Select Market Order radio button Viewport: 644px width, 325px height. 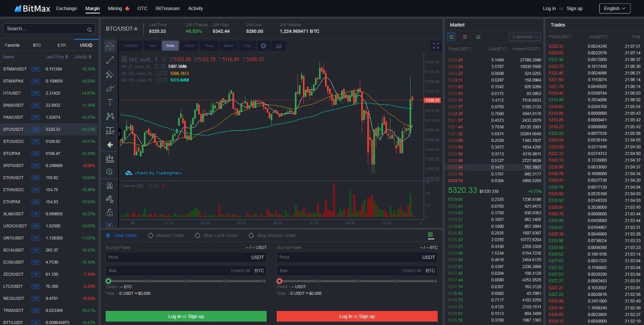pyautogui.click(x=150, y=235)
